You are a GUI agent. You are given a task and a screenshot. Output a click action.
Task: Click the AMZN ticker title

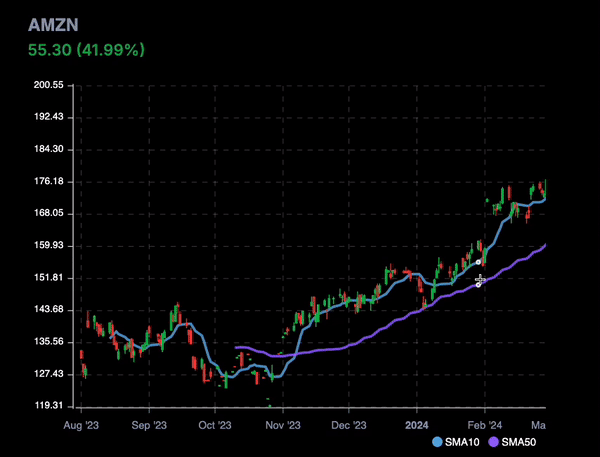click(53, 25)
